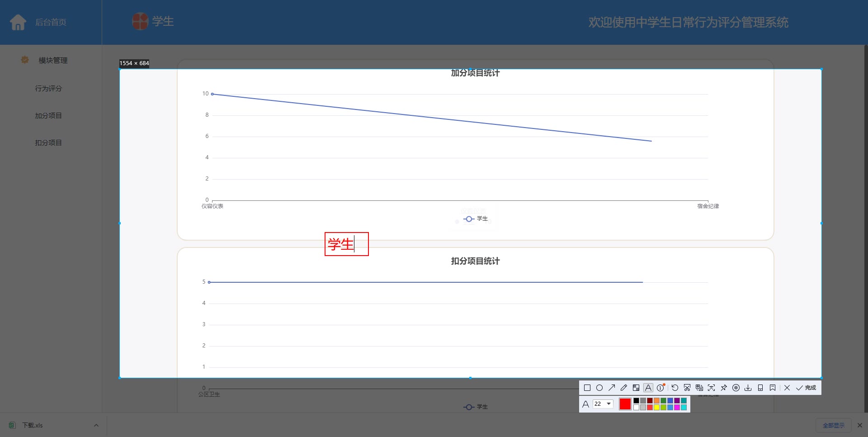The image size is (868, 437).
Task: Select the text annotation tool
Action: [x=648, y=388]
